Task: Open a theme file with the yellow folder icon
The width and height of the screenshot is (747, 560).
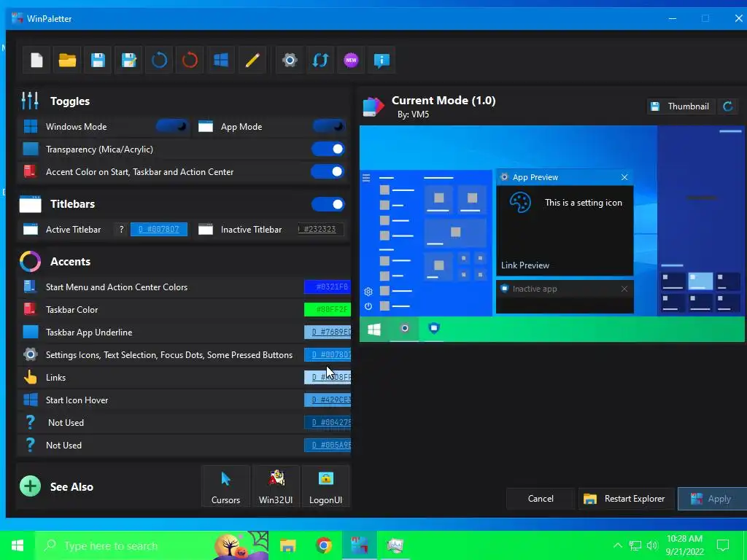Action: pyautogui.click(x=67, y=60)
